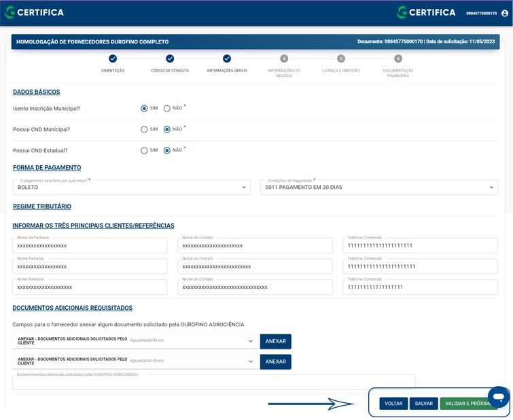The image size is (513, 420).
Task: Select SIM for Possui CND Estadual
Action: [144, 150]
